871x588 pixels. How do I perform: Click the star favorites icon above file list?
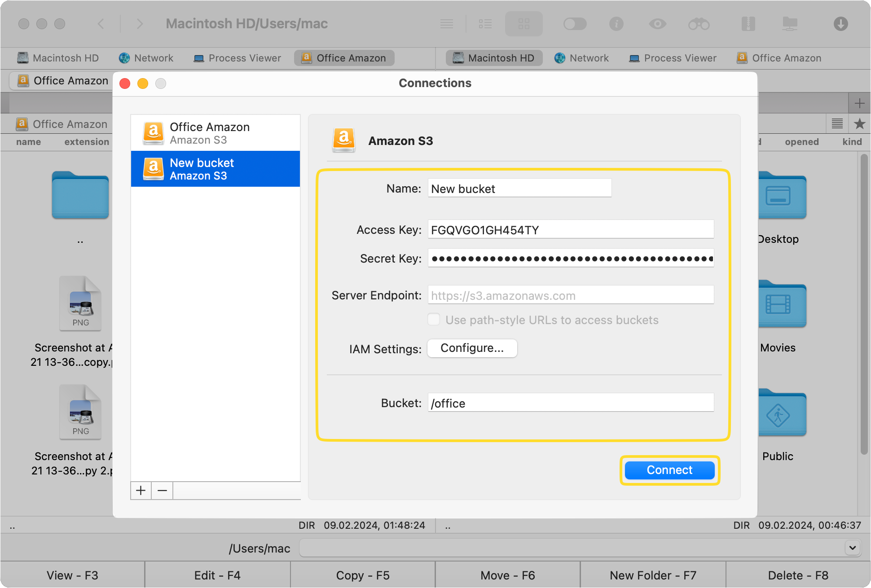[860, 123]
